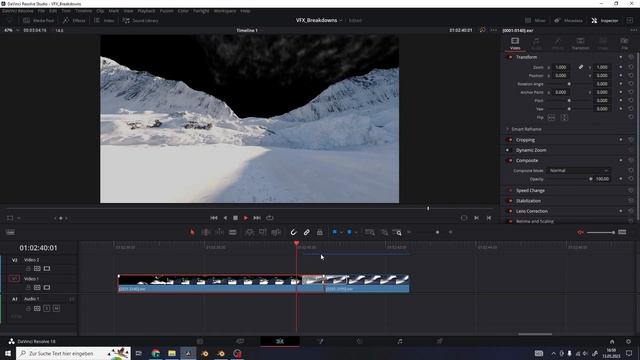Open the Help menu

pos(245,11)
